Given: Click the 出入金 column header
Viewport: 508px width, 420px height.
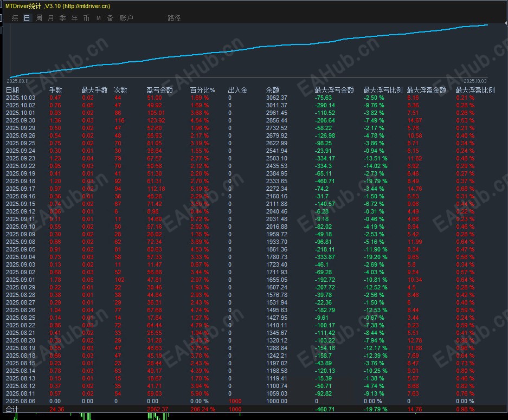Looking at the screenshot, I should tap(237, 90).
